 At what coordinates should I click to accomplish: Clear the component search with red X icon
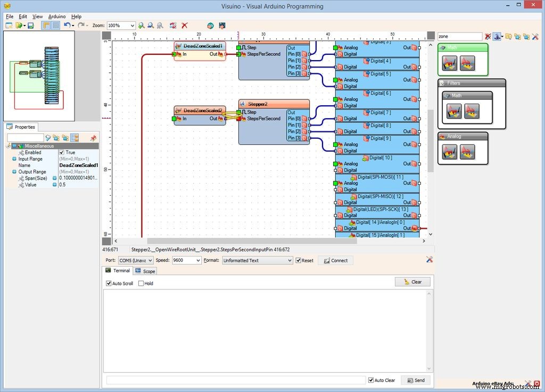coord(488,37)
